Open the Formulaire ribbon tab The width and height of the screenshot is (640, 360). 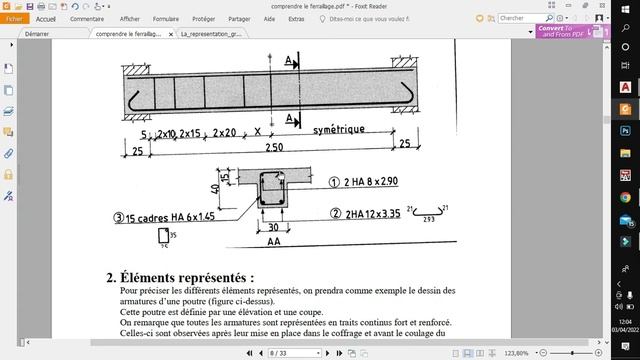tap(166, 19)
